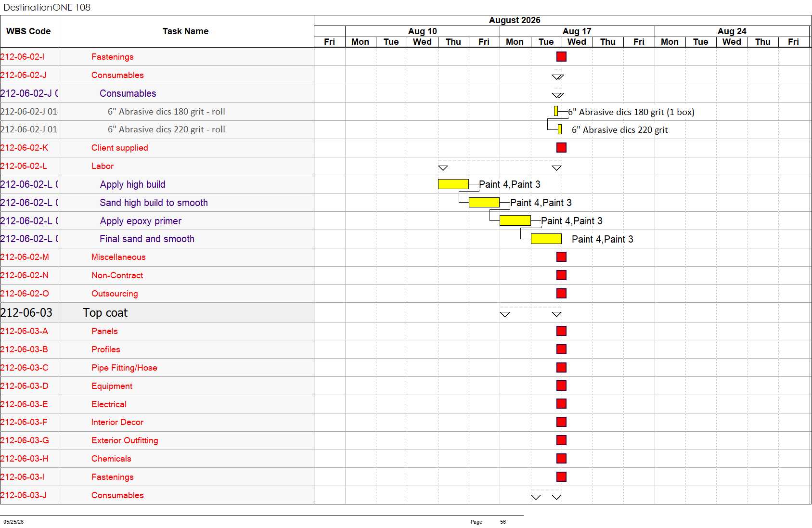Click WBS code 212-06-03-G
This screenshot has height=528, width=812.
(25, 440)
